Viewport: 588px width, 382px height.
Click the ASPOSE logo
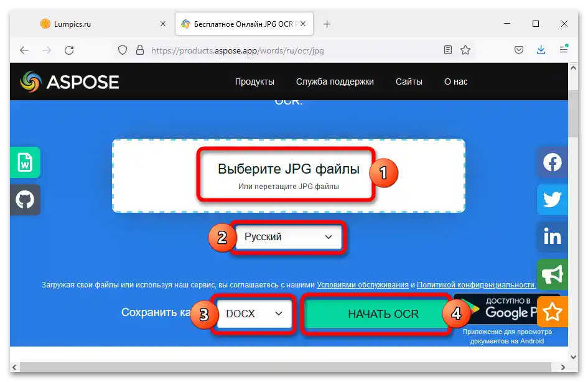click(69, 82)
